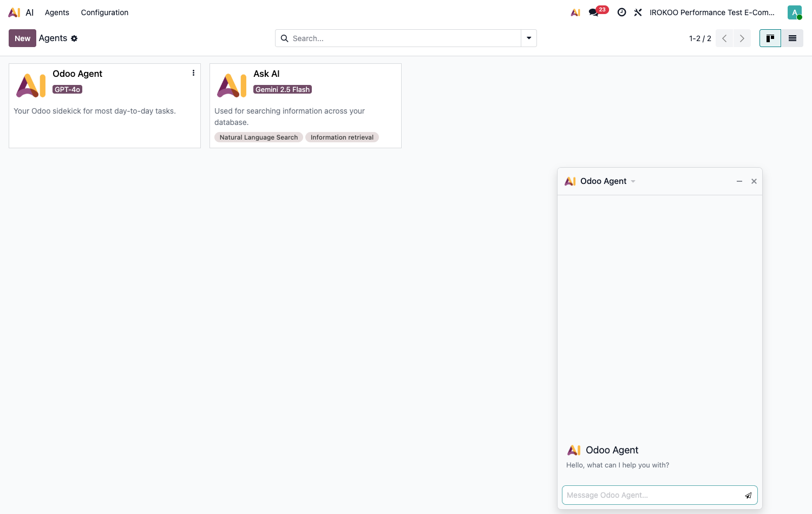The width and height of the screenshot is (812, 514).
Task: Go to next page of agents
Action: coord(742,38)
